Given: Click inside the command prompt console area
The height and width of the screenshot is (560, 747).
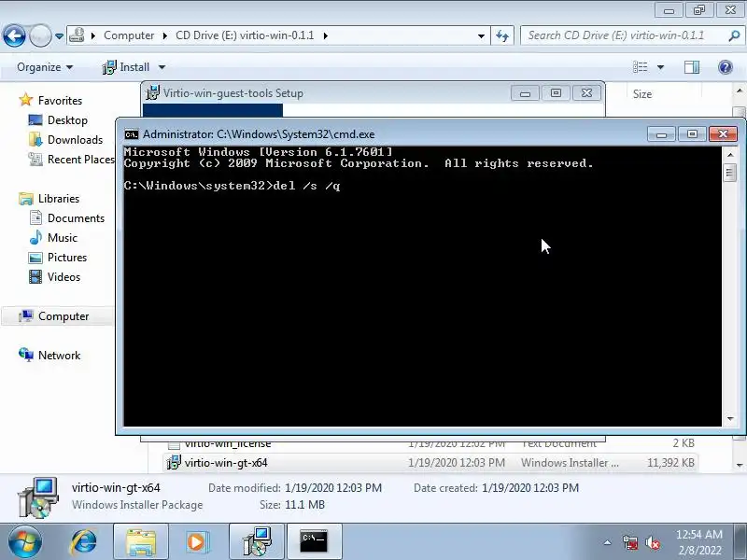Looking at the screenshot, I should (x=422, y=286).
